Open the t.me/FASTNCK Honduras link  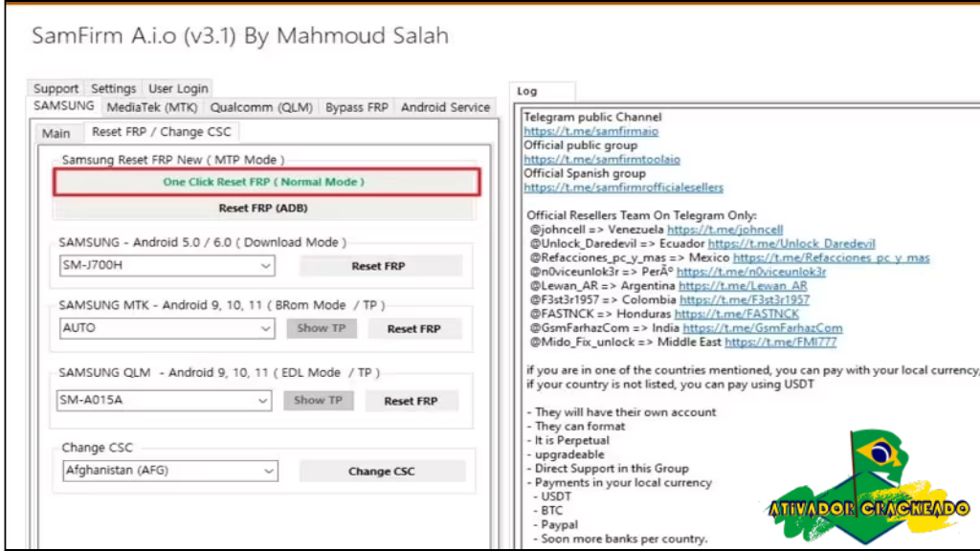pos(736,314)
